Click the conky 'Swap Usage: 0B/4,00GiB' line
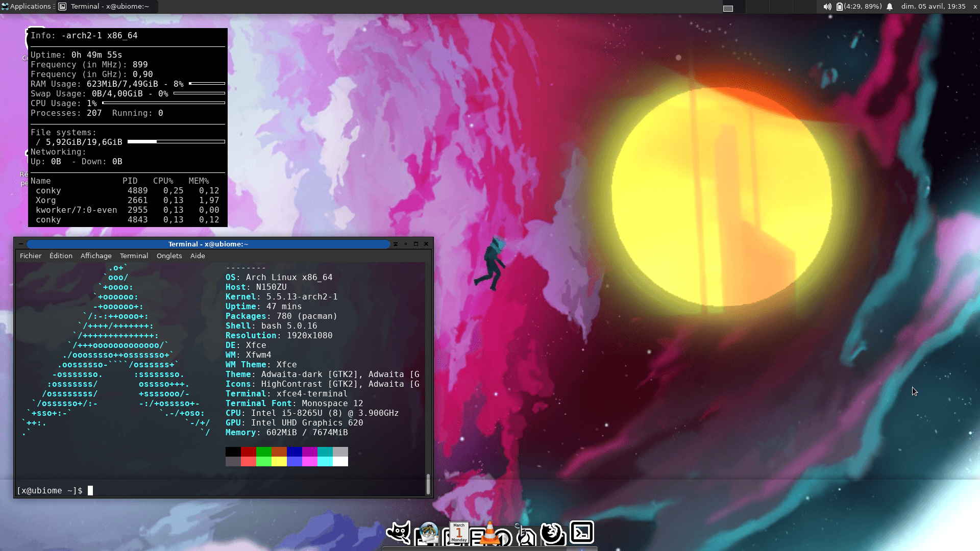Viewport: 980px width, 551px height. coord(128,93)
